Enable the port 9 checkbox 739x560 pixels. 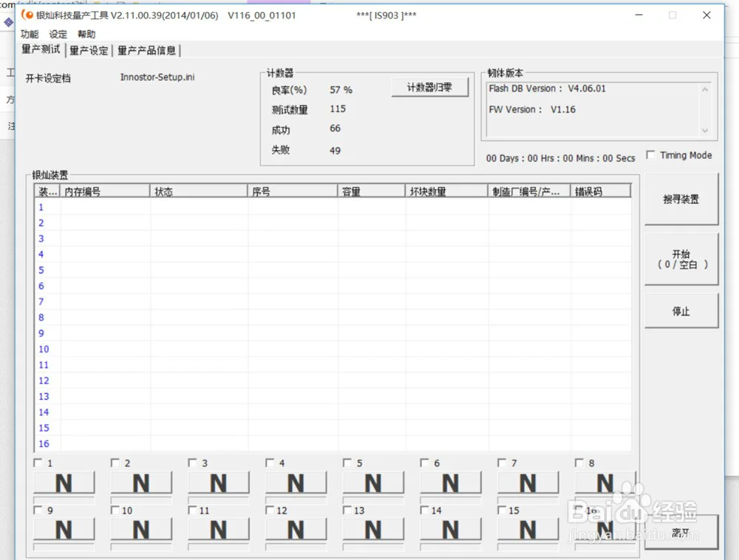[x=38, y=510]
